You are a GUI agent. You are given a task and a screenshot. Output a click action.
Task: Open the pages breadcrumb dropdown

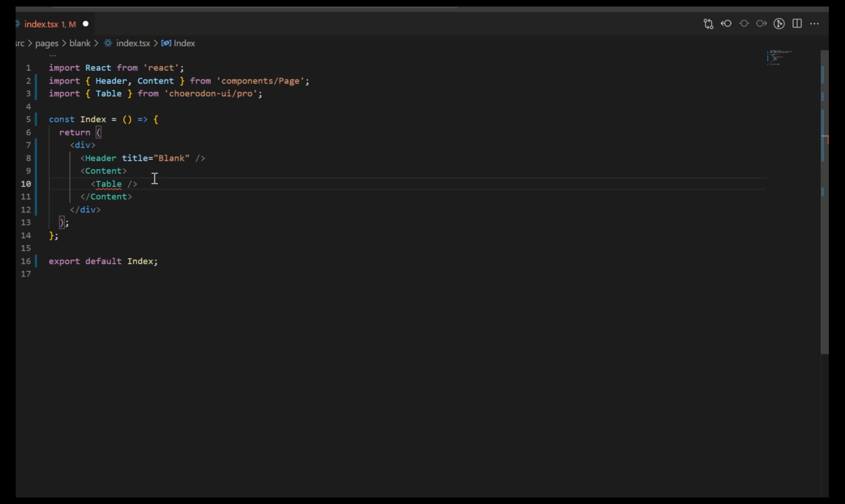[x=47, y=43]
